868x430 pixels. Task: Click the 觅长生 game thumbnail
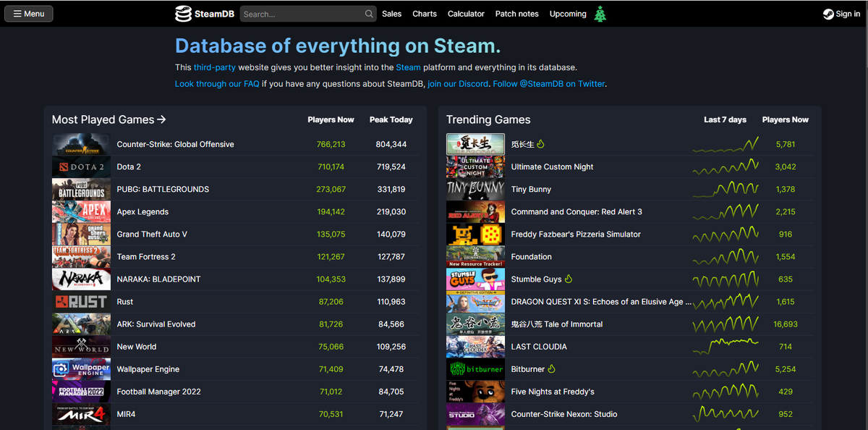(x=475, y=144)
